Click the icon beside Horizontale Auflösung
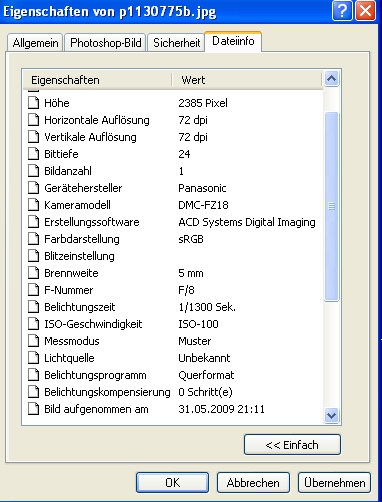 click(x=33, y=120)
